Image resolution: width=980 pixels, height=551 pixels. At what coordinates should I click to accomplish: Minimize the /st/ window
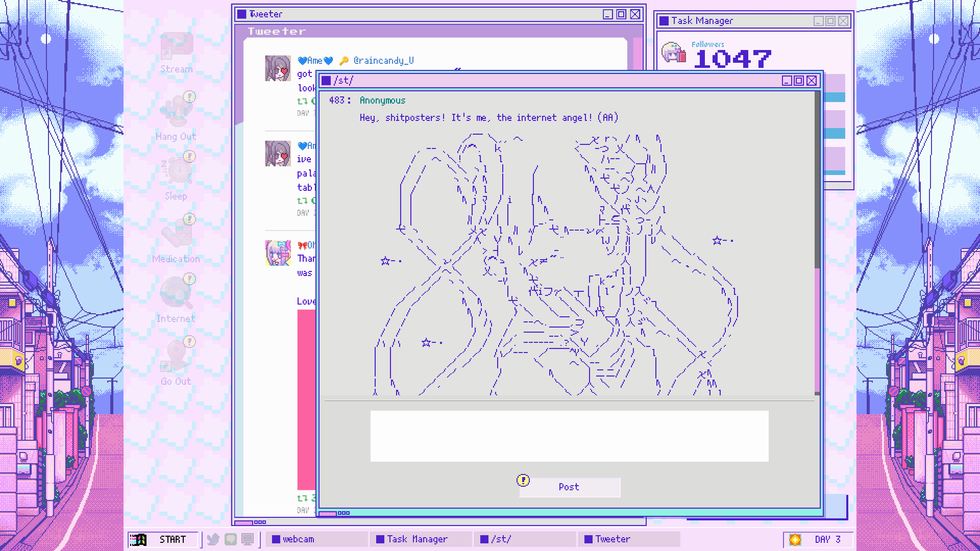787,81
